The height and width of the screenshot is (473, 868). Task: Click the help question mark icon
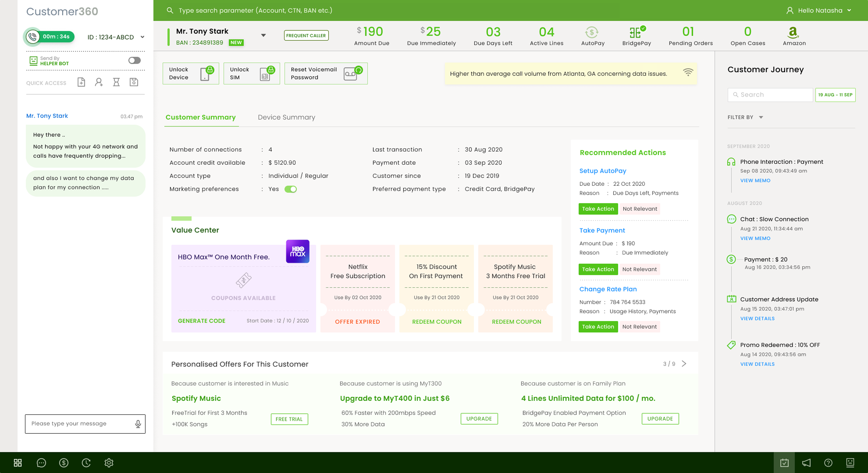pyautogui.click(x=828, y=463)
